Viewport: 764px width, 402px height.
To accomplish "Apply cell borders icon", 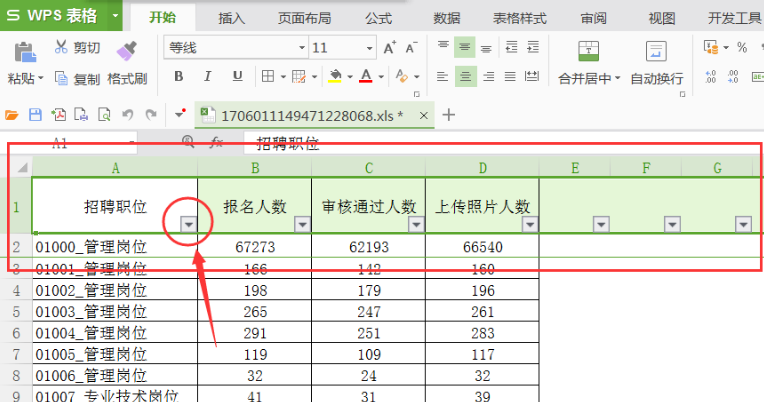I will 268,77.
